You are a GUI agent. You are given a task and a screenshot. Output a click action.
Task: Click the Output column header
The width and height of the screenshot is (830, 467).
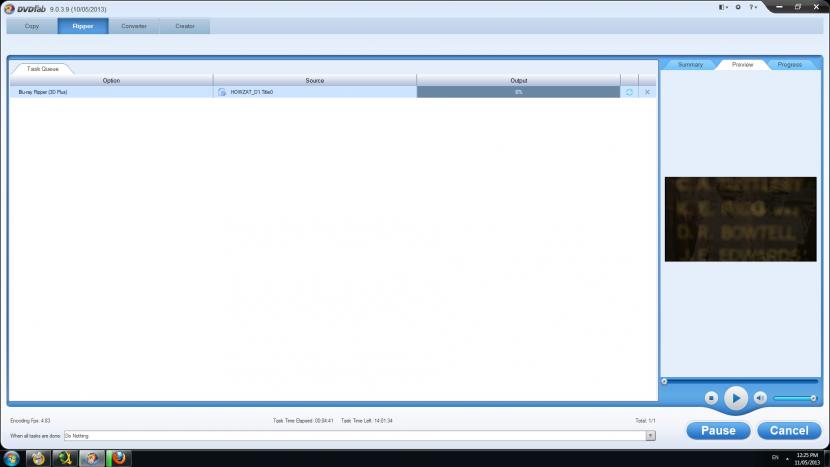click(x=518, y=80)
